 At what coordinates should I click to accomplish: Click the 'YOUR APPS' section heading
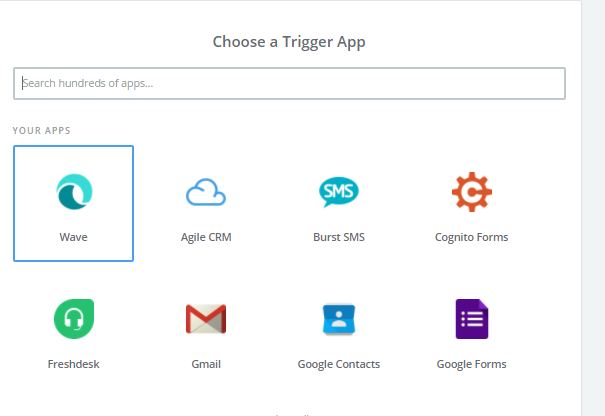pyautogui.click(x=41, y=130)
